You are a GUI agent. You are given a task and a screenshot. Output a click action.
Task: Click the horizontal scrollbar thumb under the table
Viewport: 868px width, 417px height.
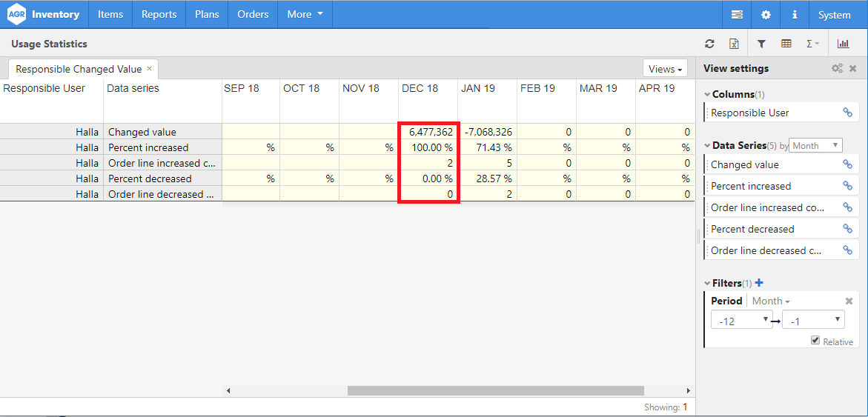(x=495, y=390)
